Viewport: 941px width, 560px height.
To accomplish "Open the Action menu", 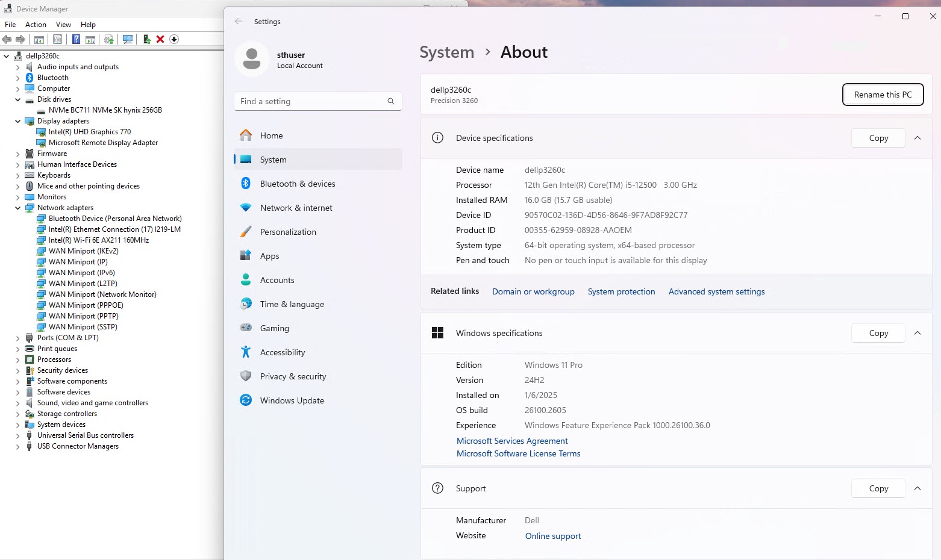I will click(36, 25).
